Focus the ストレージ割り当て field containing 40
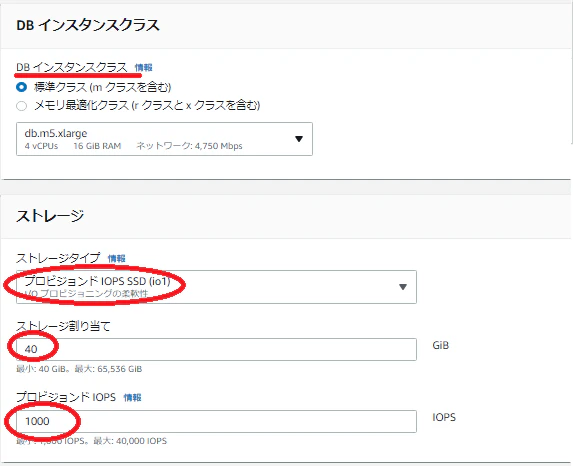 click(216, 349)
